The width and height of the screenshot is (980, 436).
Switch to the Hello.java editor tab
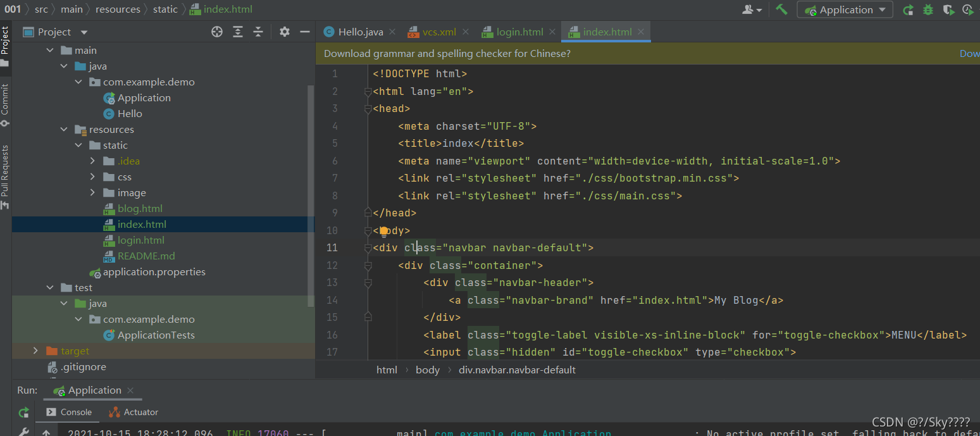361,32
